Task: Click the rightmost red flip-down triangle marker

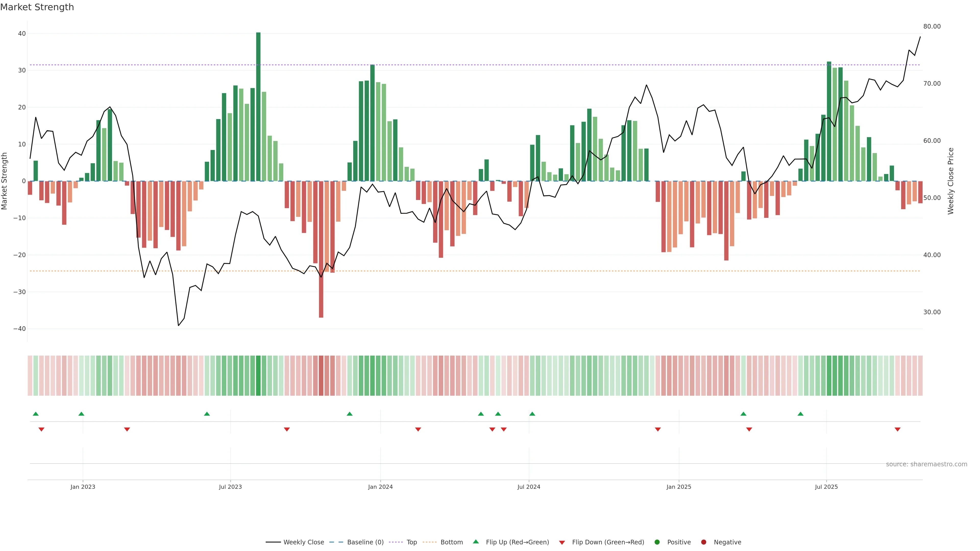Action: tap(898, 429)
